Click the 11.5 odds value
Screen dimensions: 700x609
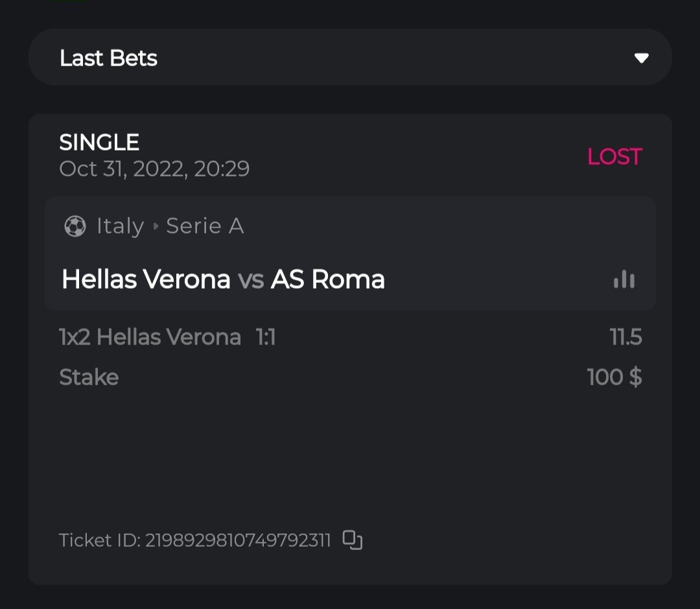click(625, 337)
